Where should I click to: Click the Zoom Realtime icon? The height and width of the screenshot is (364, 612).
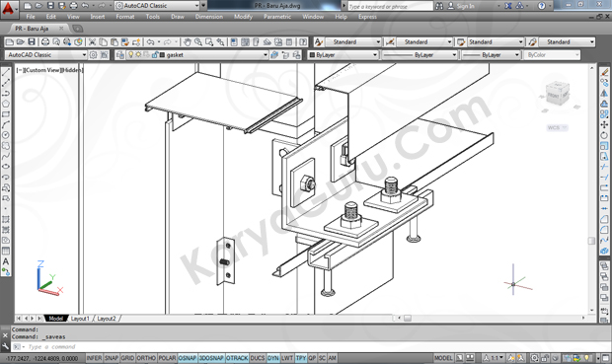(x=198, y=42)
